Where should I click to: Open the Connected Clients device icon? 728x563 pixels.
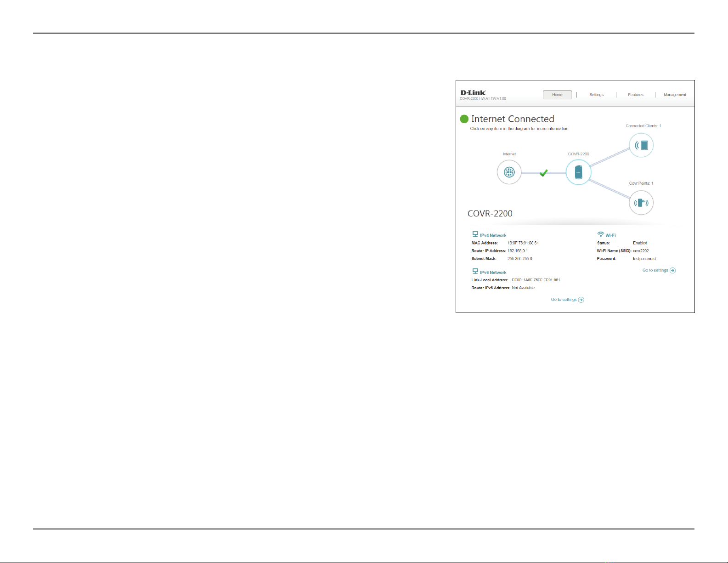(641, 145)
